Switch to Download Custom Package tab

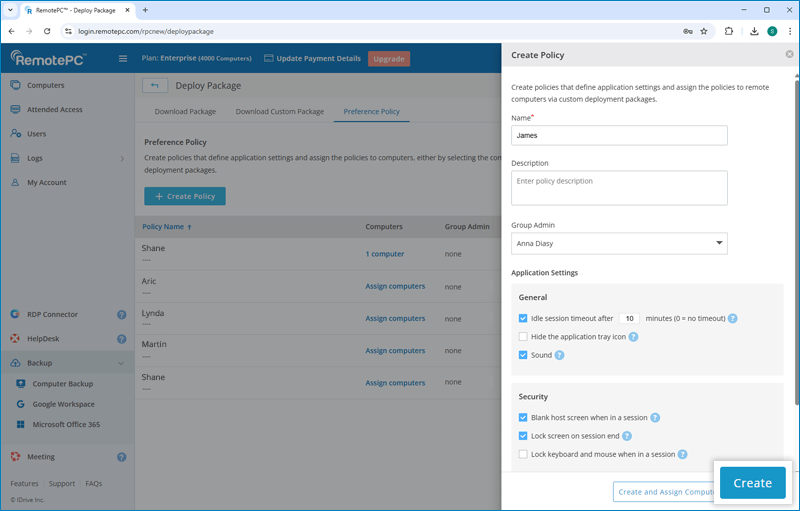pos(279,112)
